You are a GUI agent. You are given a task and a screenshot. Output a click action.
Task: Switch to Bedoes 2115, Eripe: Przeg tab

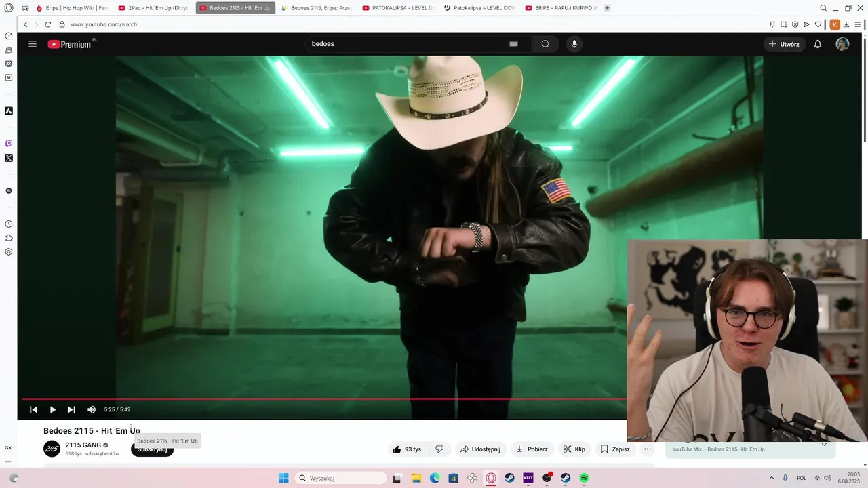316,8
